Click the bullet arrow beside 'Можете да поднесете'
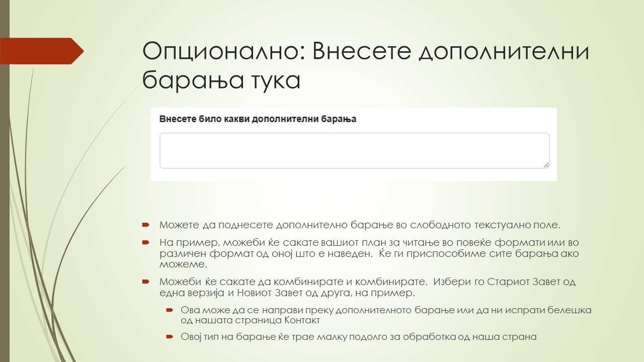Screen dimensions: 644x362 pos(146,225)
